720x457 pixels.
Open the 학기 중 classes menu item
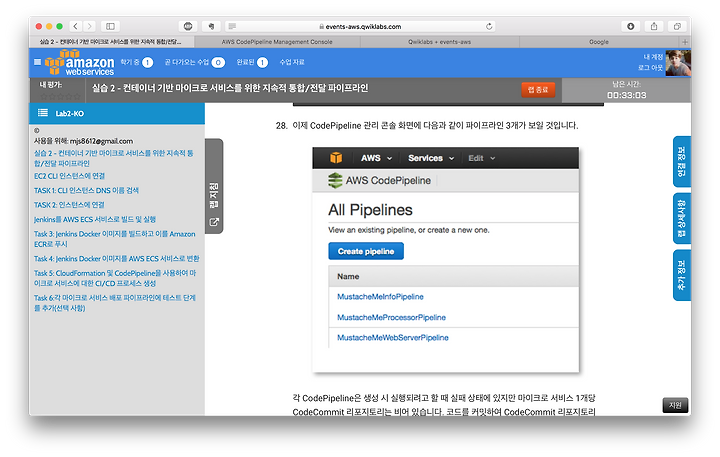(x=136, y=62)
